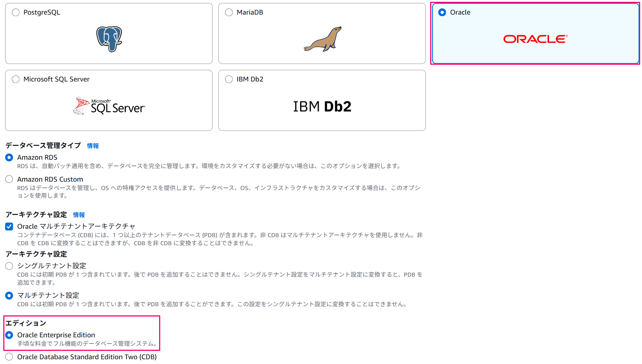642x364 pixels.
Task: Select the IBM Db2 radio button
Action: 229,79
